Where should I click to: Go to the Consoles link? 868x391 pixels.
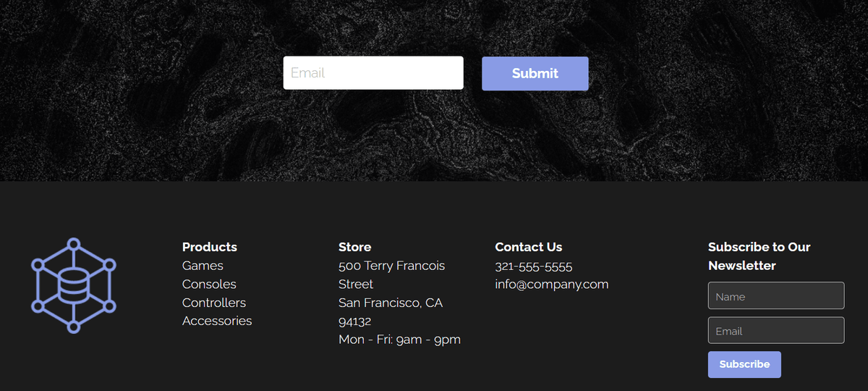209,284
